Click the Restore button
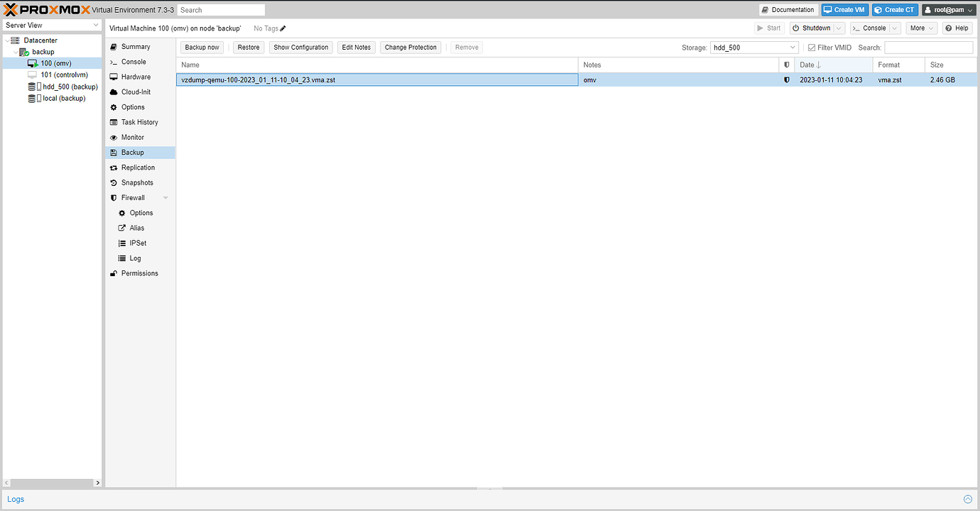 [248, 47]
